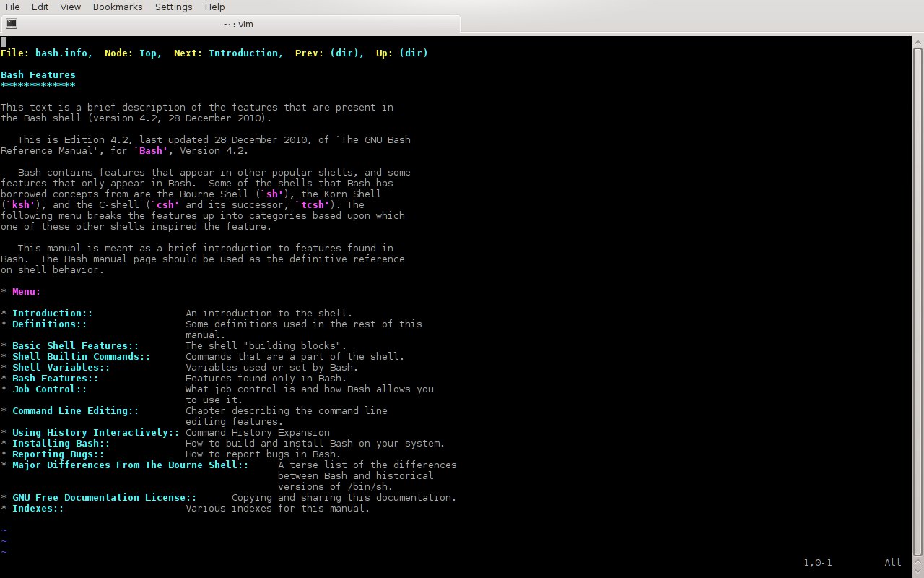Open 'Major Differences From The Bourne Shell::' entry
Screen dimensions: 924x578
click(131, 465)
